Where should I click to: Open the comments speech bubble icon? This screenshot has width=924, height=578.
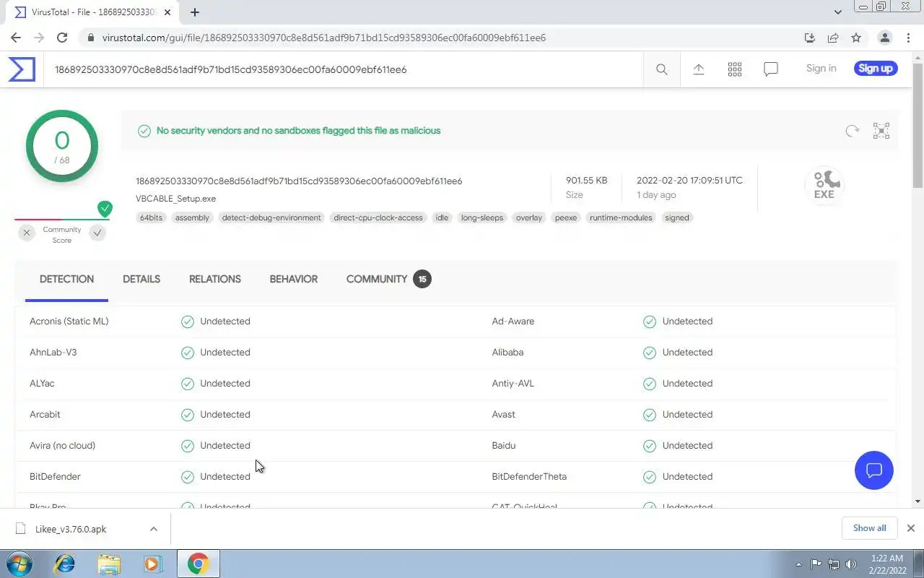pos(771,69)
